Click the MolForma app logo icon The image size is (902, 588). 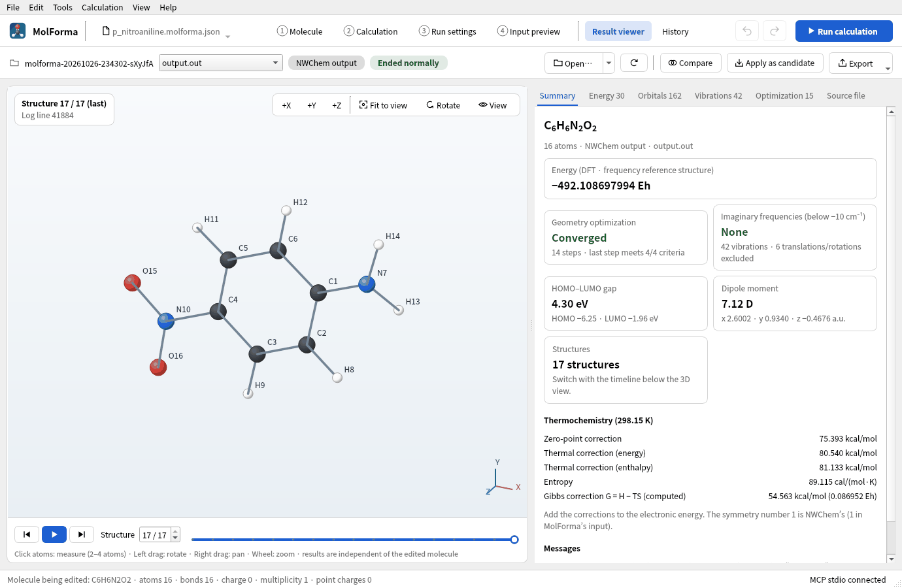(18, 31)
